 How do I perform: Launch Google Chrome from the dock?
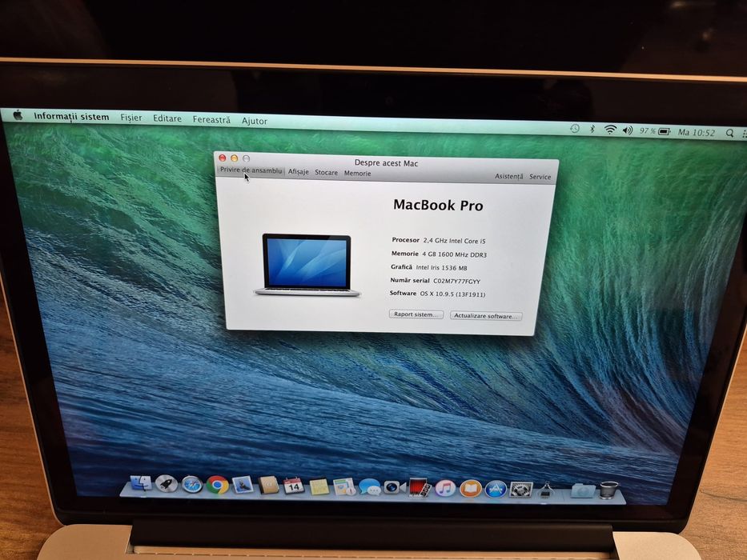coord(217,485)
